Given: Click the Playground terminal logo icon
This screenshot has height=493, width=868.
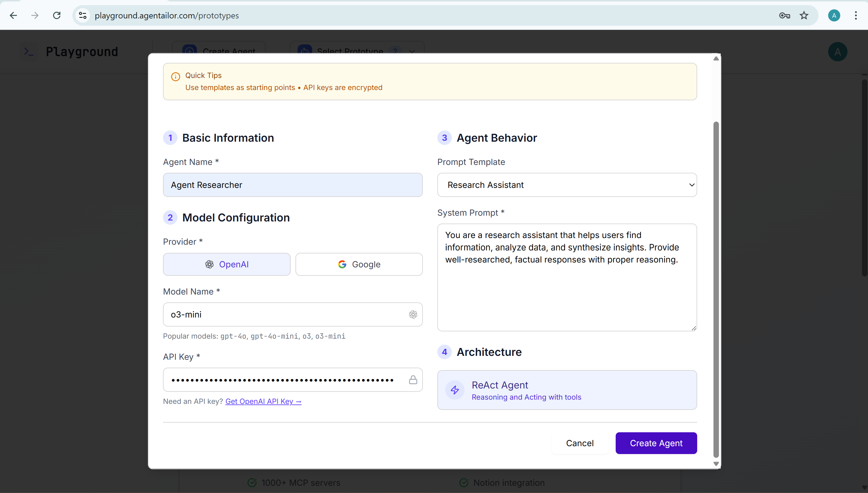Looking at the screenshot, I should coord(29,52).
